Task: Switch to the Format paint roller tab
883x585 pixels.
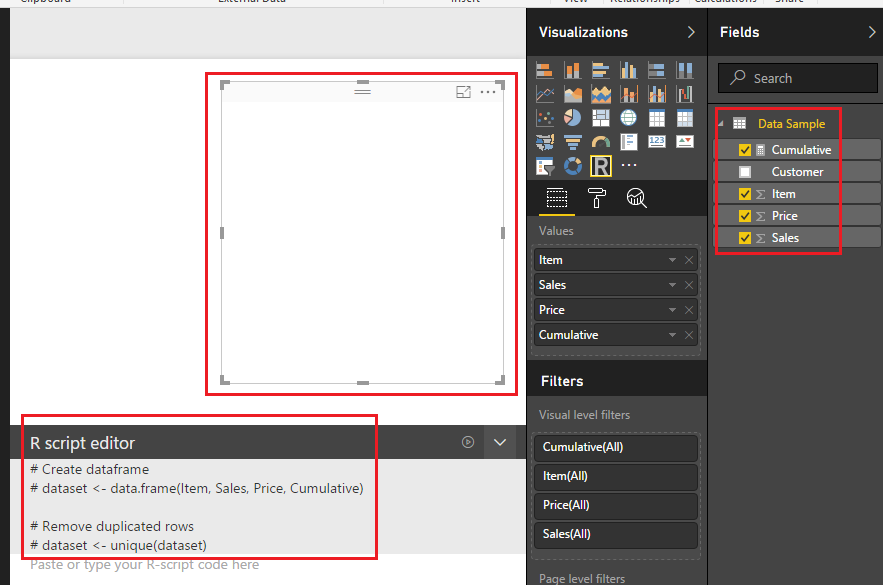Action: tap(596, 198)
